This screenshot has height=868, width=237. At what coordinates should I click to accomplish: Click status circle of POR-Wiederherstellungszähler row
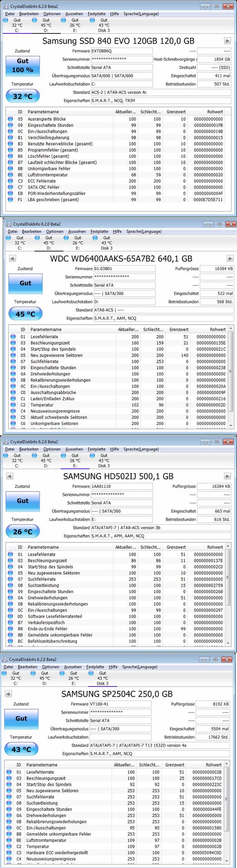(10, 193)
